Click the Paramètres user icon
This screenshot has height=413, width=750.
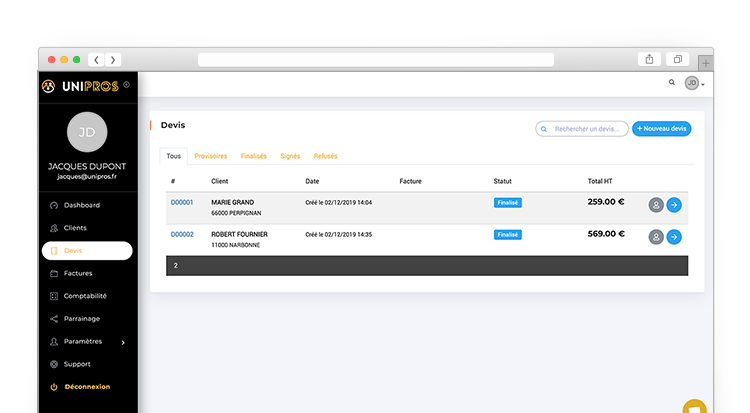click(x=54, y=342)
